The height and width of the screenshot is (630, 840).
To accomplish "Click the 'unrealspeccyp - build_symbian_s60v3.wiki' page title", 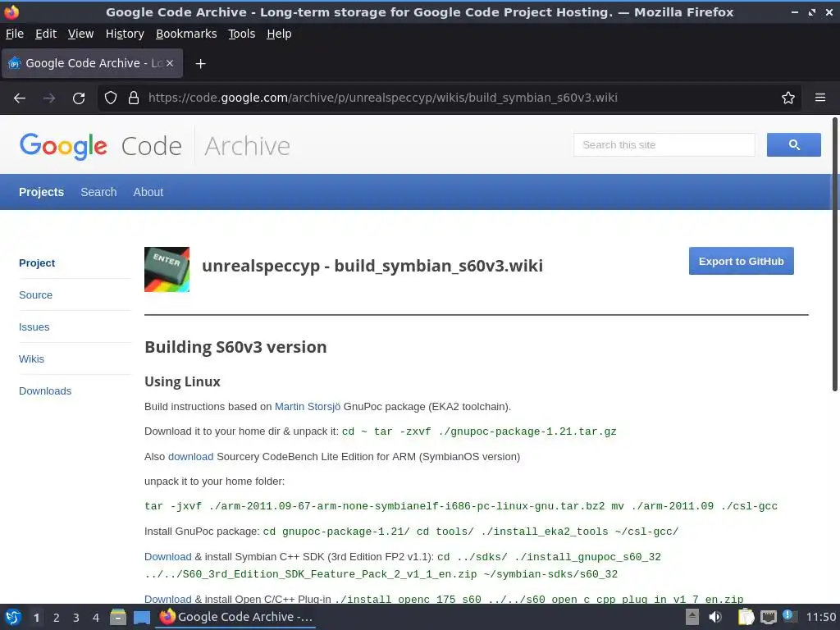I will 372,266.
